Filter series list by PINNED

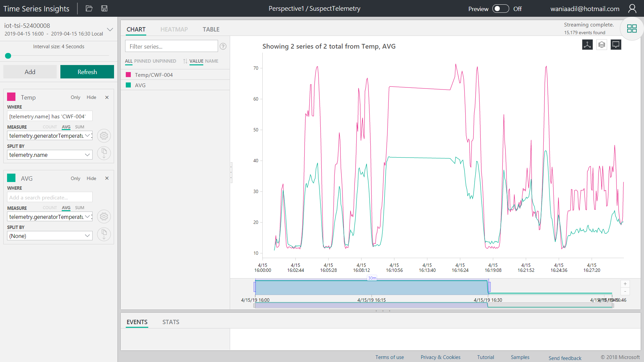click(143, 61)
